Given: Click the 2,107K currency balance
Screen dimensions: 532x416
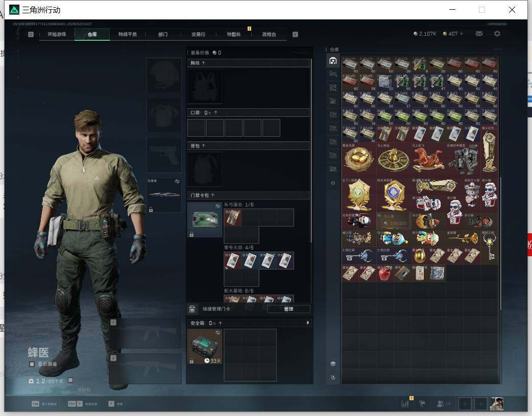Looking at the screenshot, I should tap(425, 34).
